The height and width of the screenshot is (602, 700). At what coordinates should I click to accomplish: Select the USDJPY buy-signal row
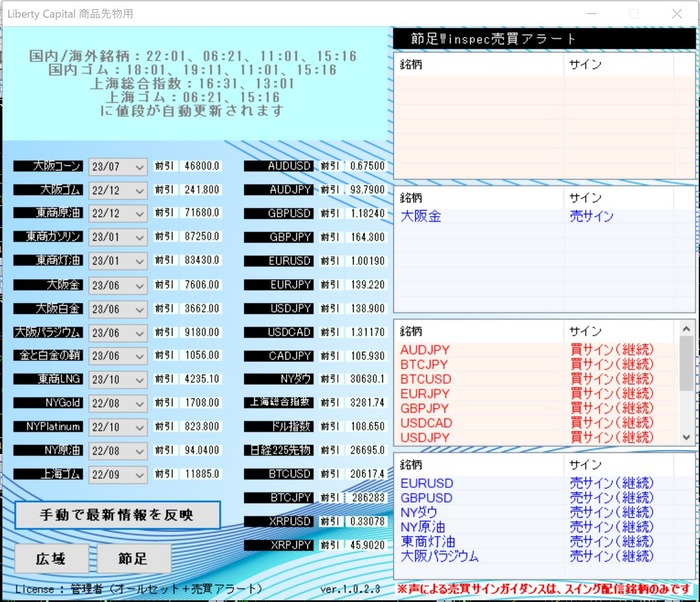click(x=537, y=438)
